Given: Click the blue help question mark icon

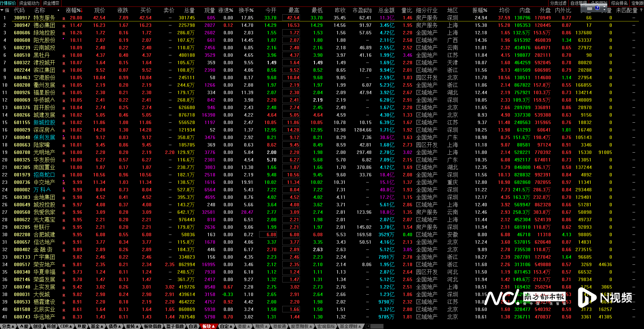Looking at the screenshot, I should tap(597, 8).
